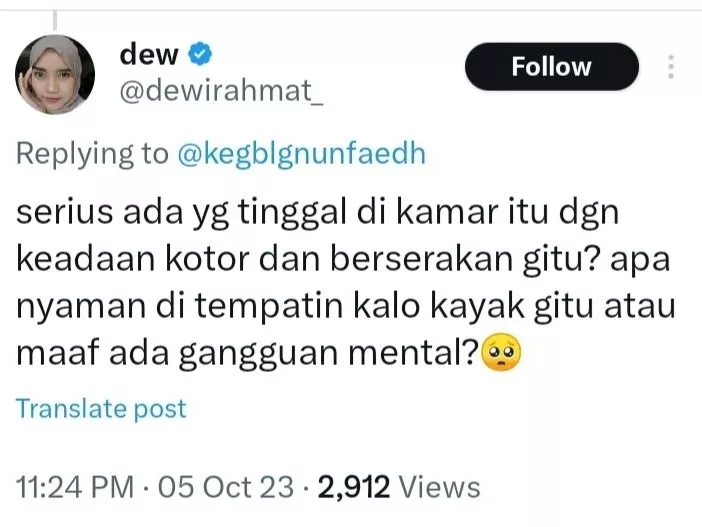Click the thread connector line above avatar
This screenshot has width=702, height=527.
[x=55, y=20]
